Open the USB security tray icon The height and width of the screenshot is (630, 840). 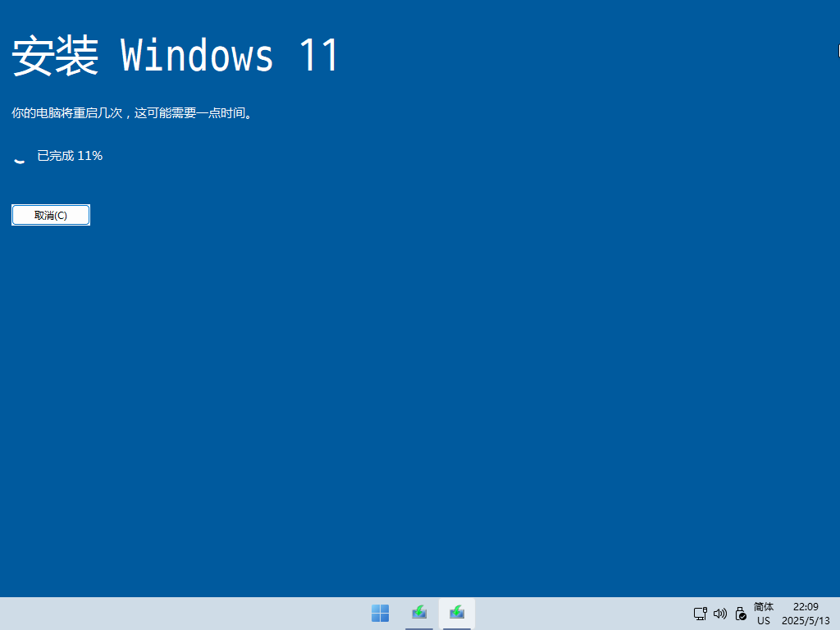tap(741, 614)
